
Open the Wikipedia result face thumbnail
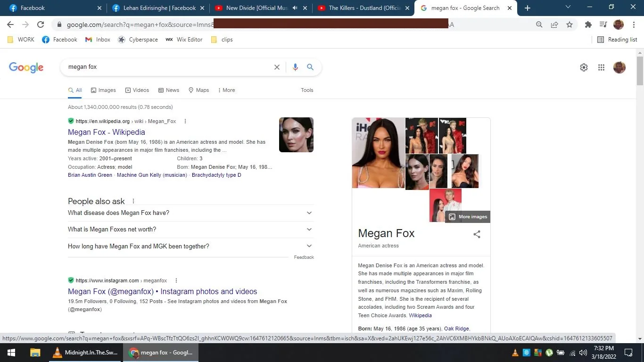pyautogui.click(x=296, y=135)
